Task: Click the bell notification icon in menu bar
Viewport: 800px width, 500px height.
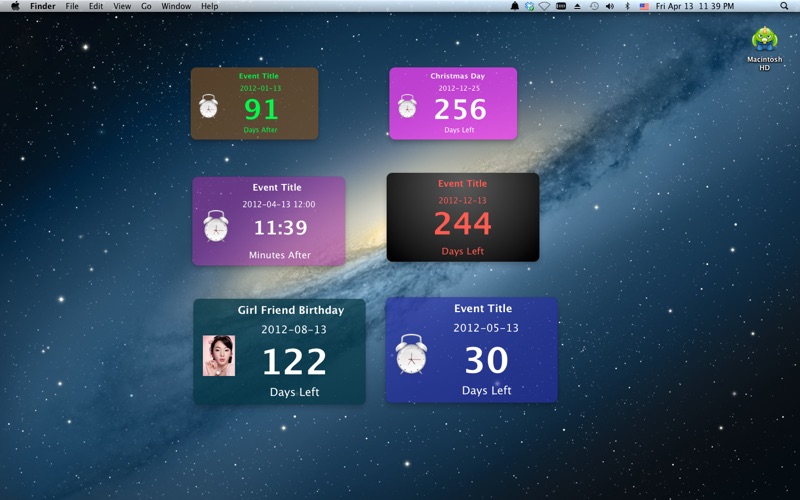Action: pyautogui.click(x=515, y=6)
